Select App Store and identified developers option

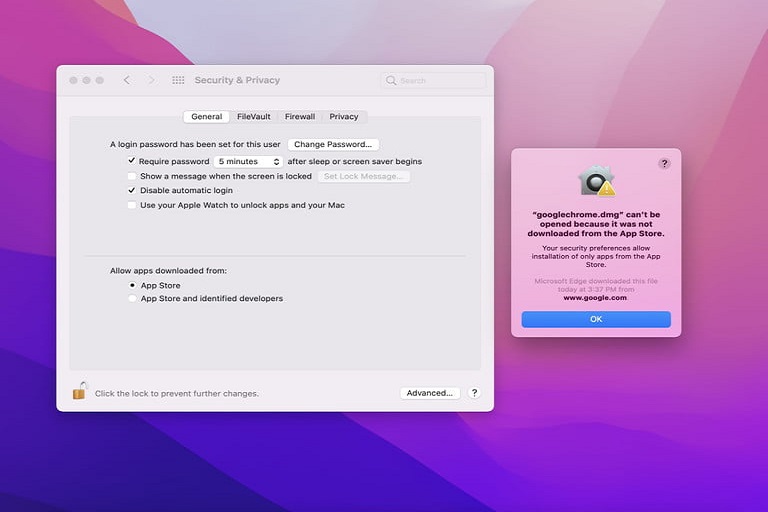[x=132, y=298]
